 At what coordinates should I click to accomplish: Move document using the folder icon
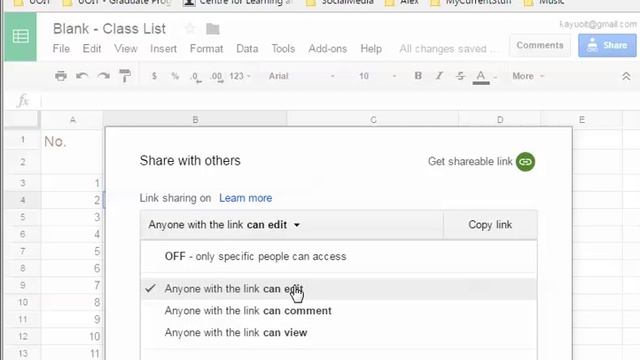[x=213, y=29]
